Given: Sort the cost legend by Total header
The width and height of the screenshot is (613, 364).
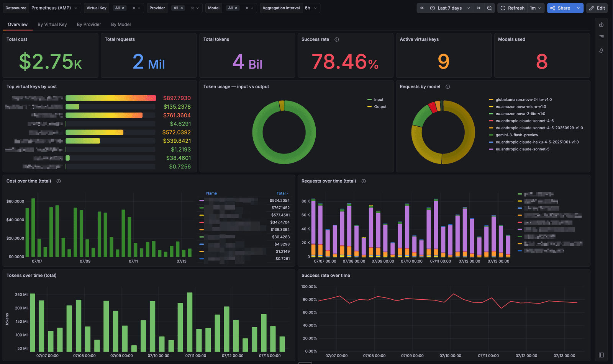Looking at the screenshot, I should point(283,193).
